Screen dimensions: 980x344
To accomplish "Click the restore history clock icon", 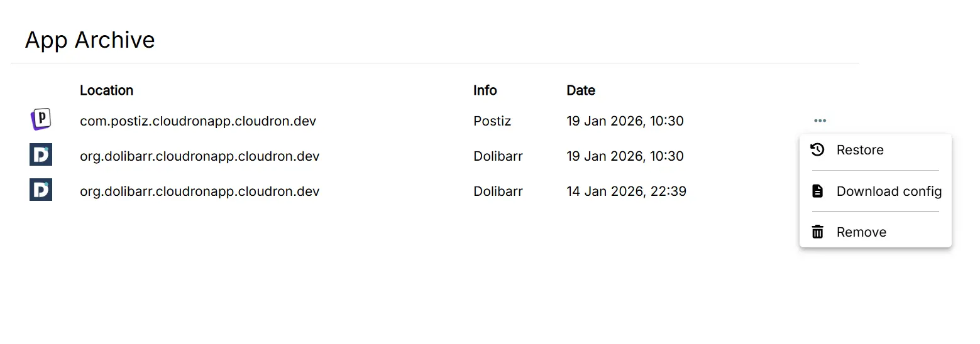I will [817, 150].
